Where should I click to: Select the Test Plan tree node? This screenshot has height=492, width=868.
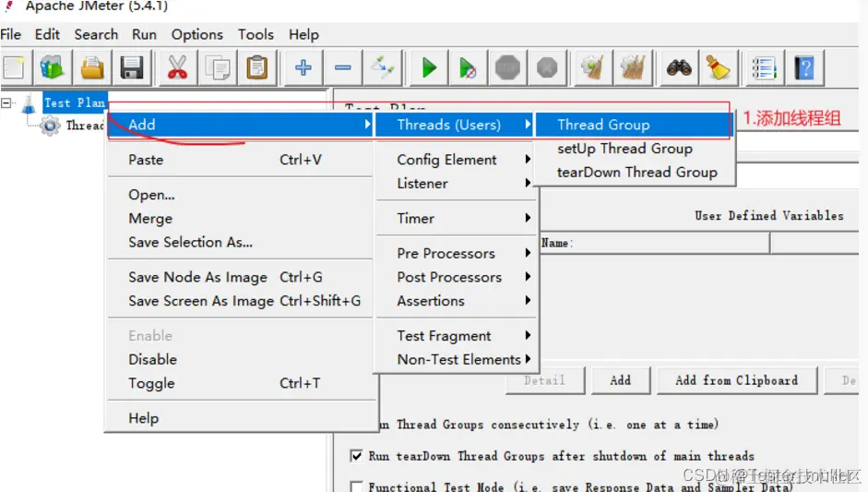(x=74, y=103)
